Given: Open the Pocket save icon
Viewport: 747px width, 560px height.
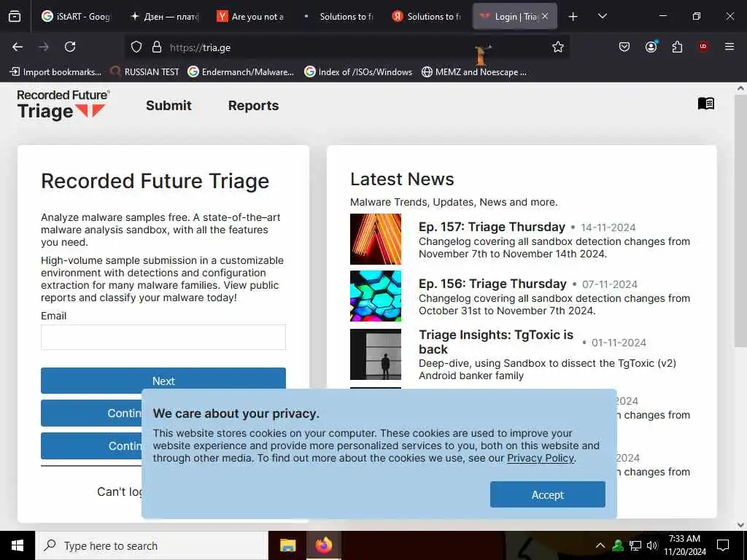Looking at the screenshot, I should coord(624,47).
